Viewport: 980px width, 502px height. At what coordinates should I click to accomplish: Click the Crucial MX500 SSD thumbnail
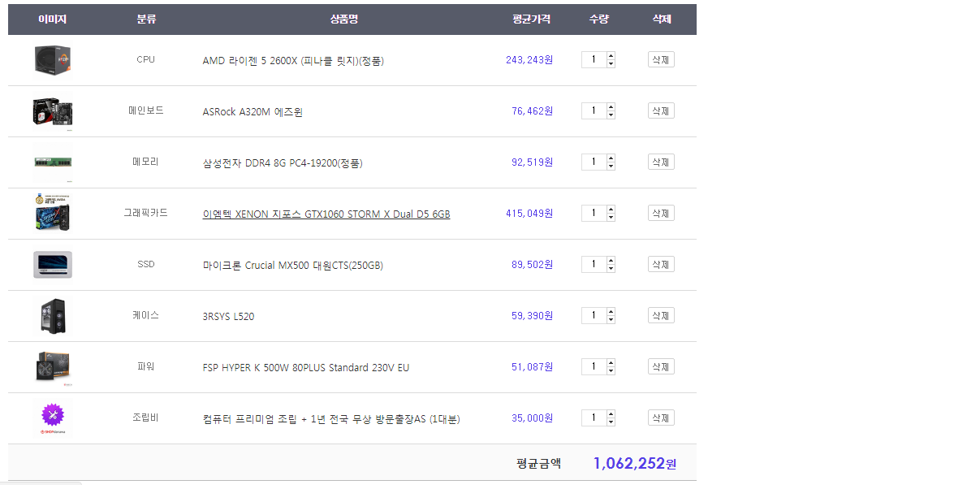(x=53, y=265)
